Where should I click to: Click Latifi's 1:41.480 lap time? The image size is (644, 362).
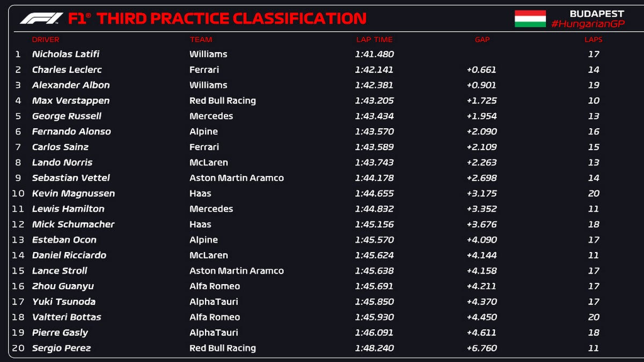tap(374, 54)
